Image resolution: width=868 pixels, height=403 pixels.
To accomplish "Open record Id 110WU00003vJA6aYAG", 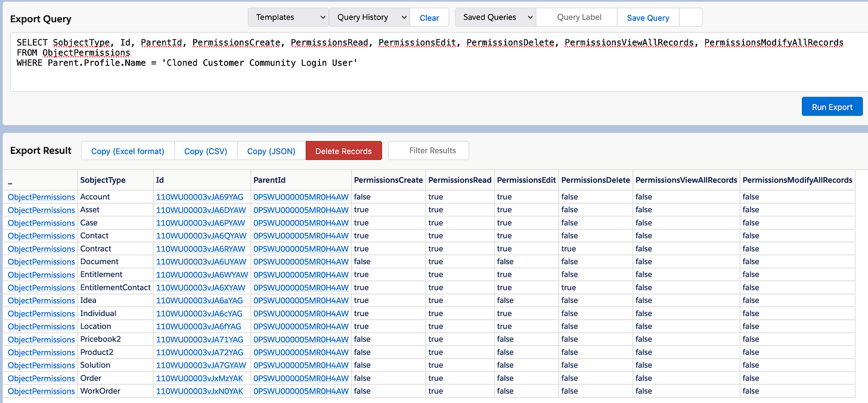I will tap(200, 300).
